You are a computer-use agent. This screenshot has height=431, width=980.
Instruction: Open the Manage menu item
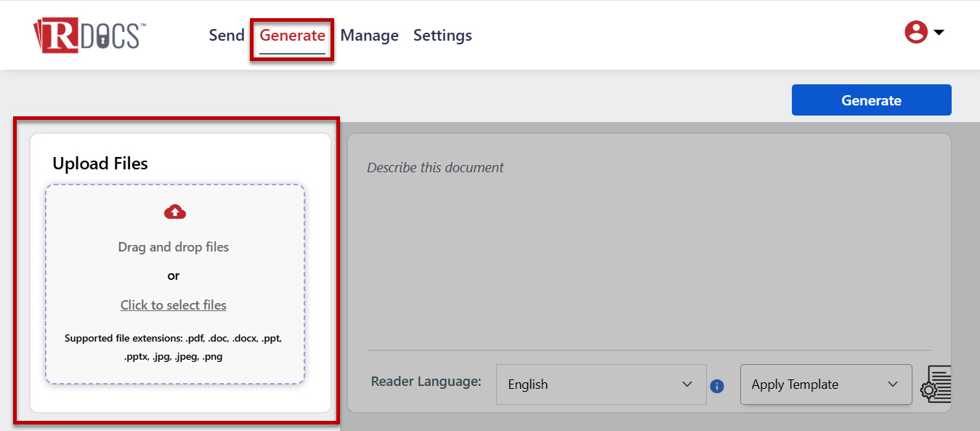(x=369, y=35)
